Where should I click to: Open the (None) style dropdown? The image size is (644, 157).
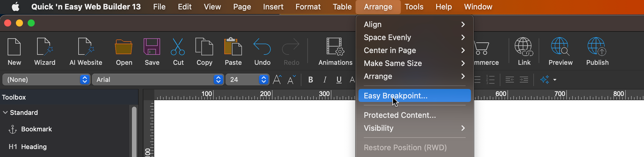46,80
